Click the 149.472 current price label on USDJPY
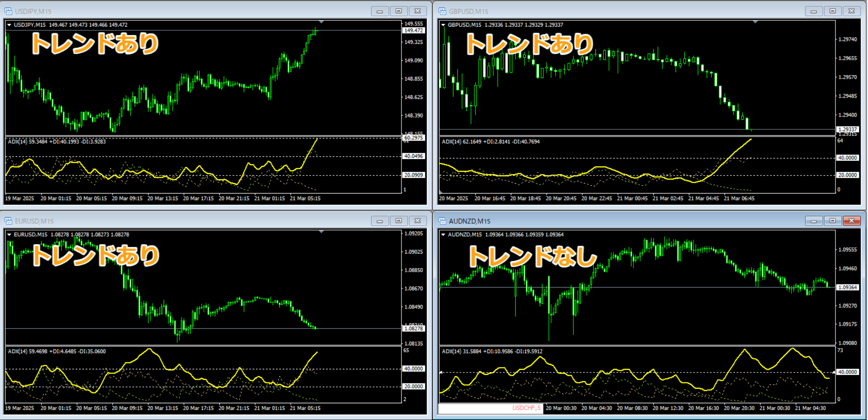The width and height of the screenshot is (868, 420). [x=414, y=31]
